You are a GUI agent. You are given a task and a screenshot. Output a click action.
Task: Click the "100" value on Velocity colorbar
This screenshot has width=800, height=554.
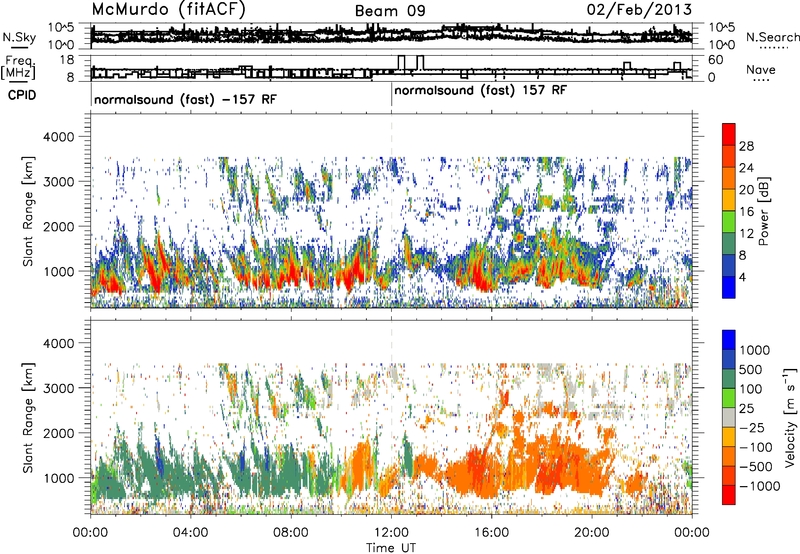coord(749,389)
